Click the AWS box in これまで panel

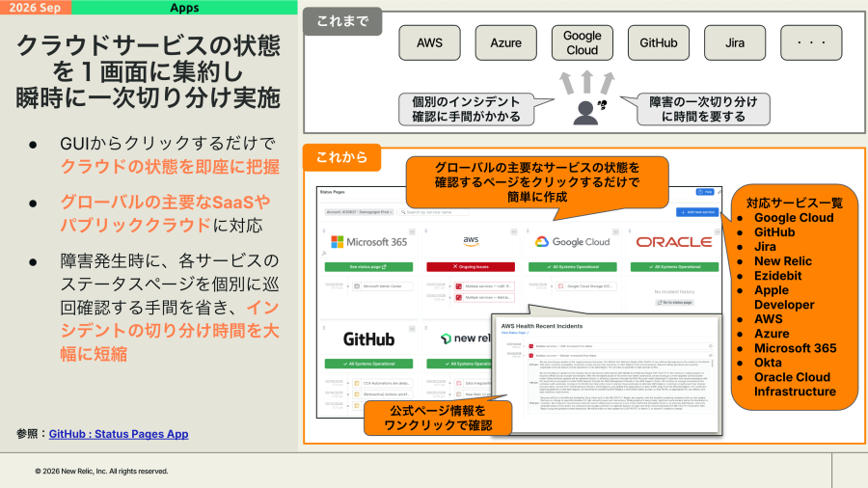pyautogui.click(x=429, y=42)
